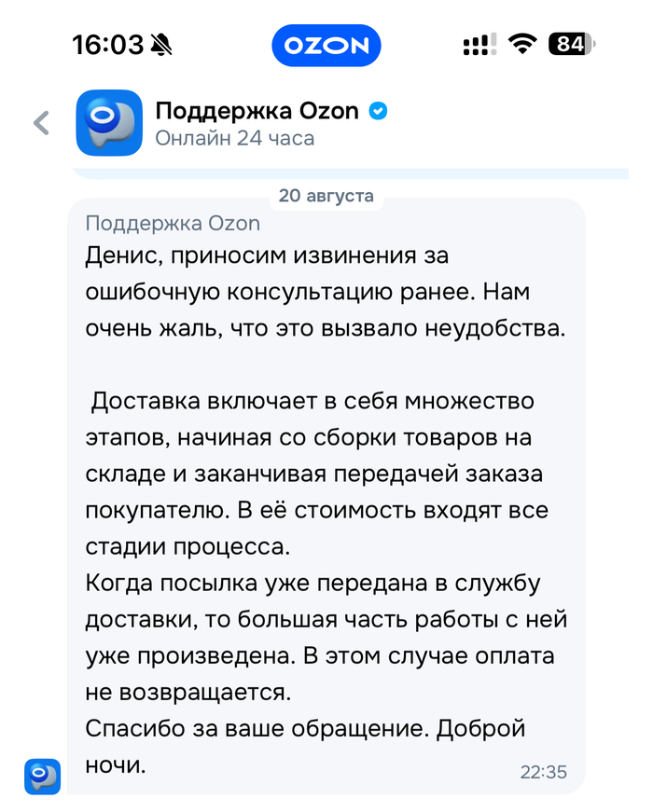The height and width of the screenshot is (812, 653).
Task: Tap the Спасибо за ваше обращение line
Action: pyautogui.click(x=306, y=728)
